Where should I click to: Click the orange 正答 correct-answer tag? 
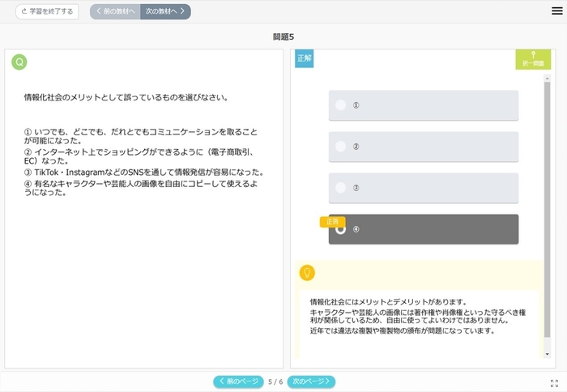(x=332, y=222)
